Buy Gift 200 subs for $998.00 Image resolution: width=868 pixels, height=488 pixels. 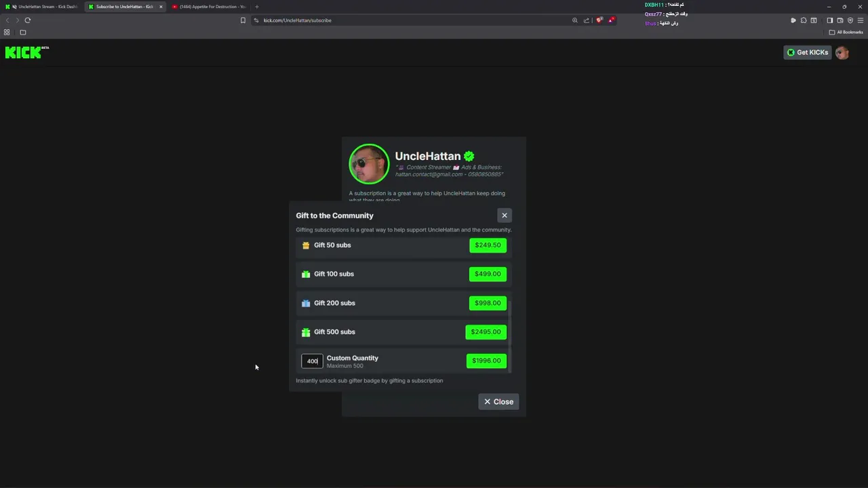click(x=488, y=303)
